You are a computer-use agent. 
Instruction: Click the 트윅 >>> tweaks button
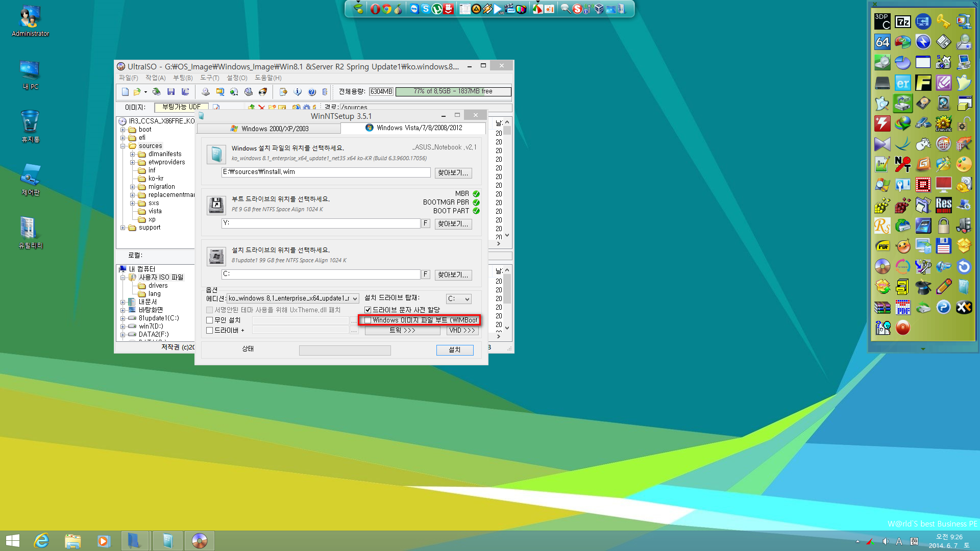(402, 331)
